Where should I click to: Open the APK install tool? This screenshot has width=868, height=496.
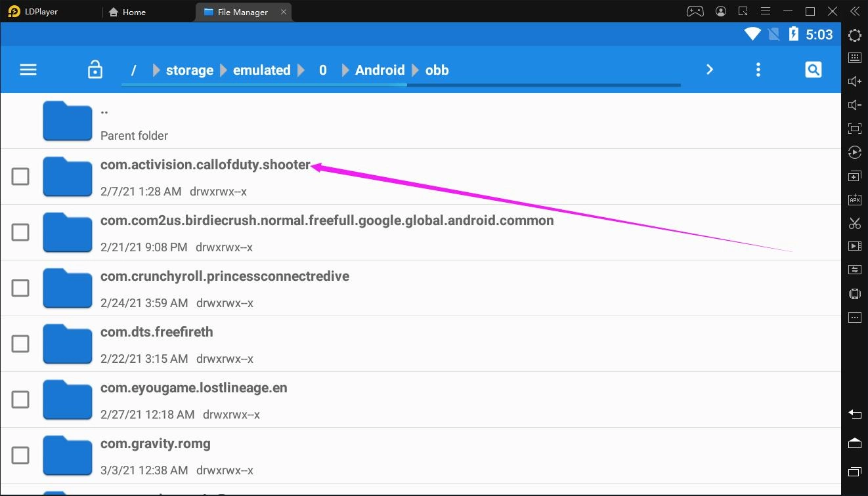854,199
